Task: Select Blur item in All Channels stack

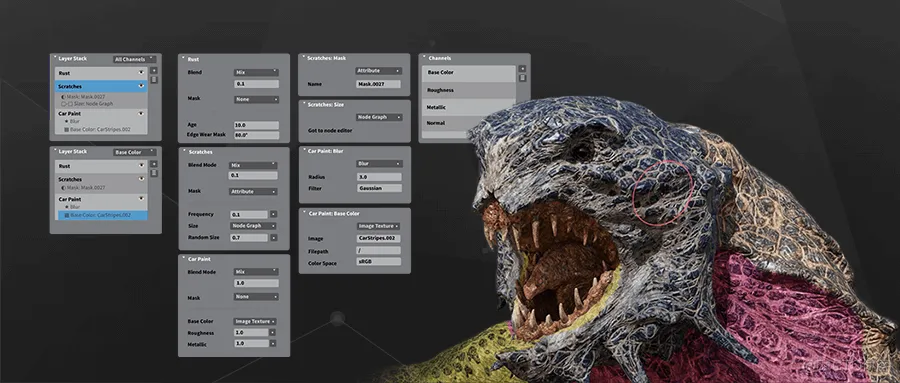Action: [72, 122]
